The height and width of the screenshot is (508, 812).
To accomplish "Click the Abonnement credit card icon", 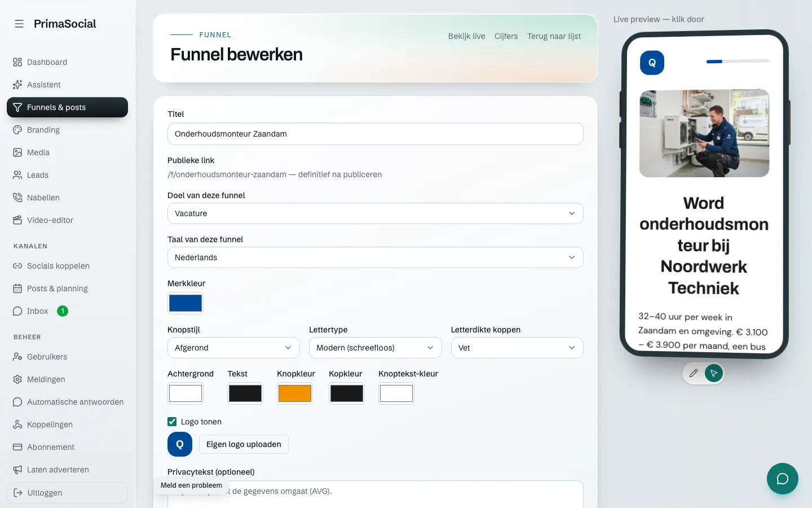I will [17, 447].
